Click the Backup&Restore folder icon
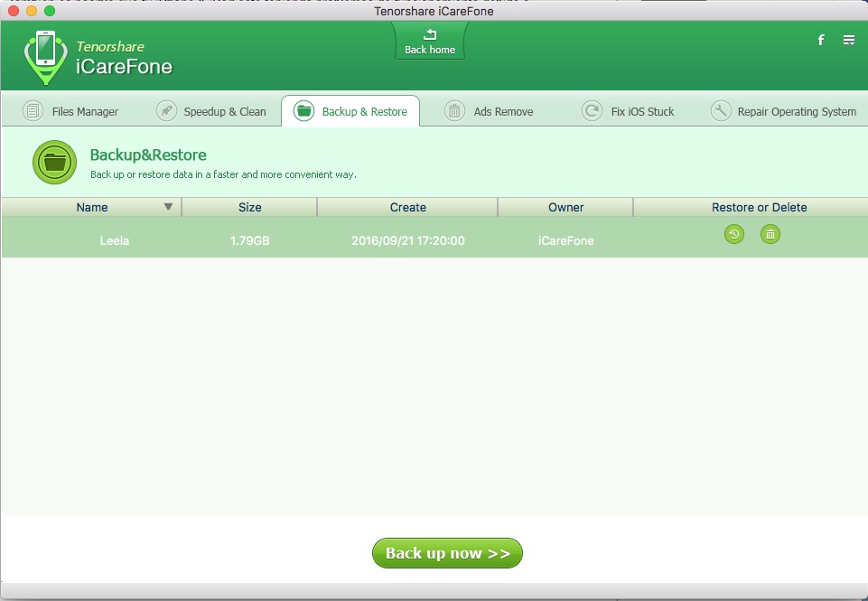The image size is (868, 601). point(54,163)
